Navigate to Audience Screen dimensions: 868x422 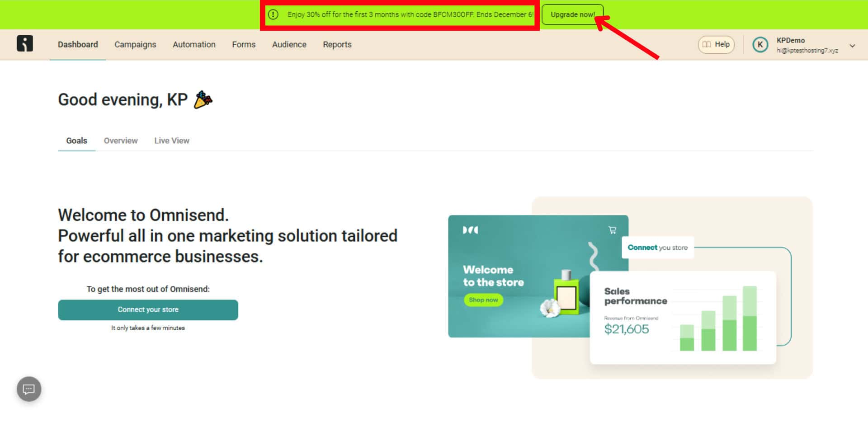289,44
